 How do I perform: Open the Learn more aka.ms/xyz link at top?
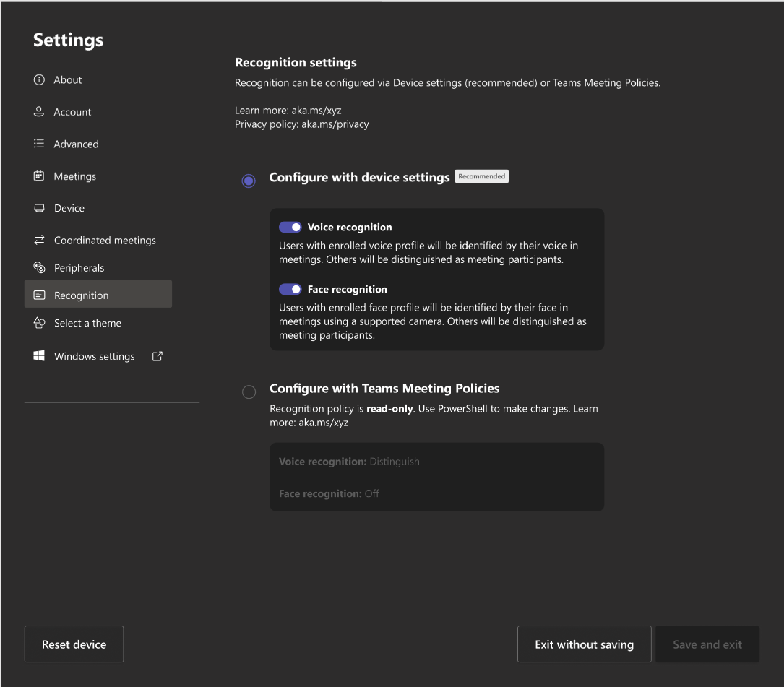coord(316,111)
